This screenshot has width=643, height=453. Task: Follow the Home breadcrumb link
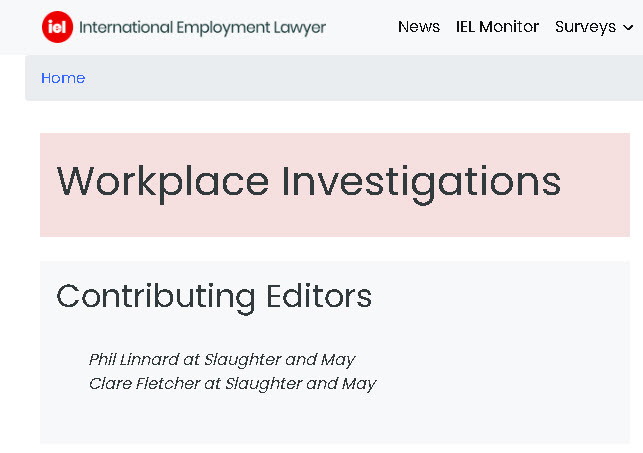pos(63,78)
